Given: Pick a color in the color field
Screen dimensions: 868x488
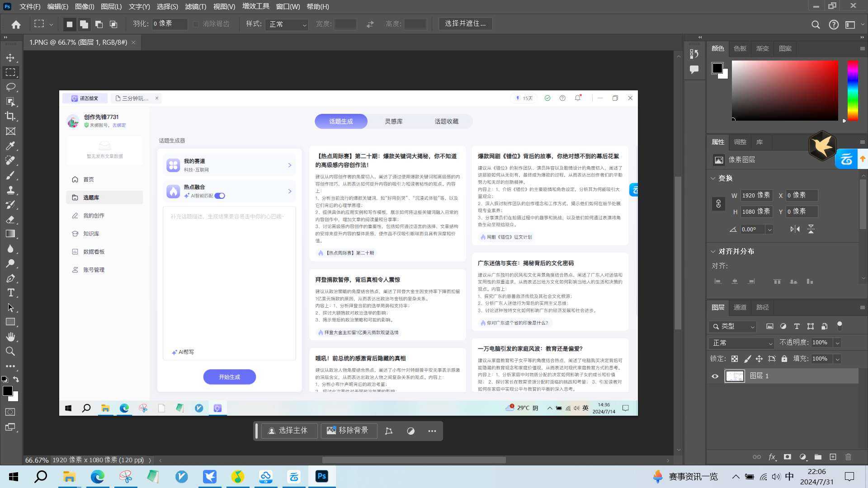Looking at the screenshot, I should 785,91.
